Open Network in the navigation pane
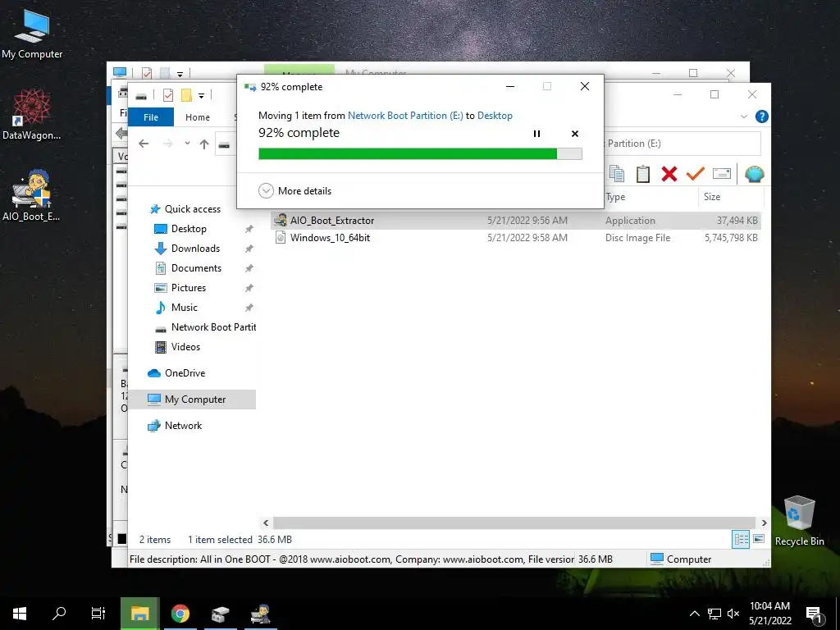The image size is (840, 630). coord(183,426)
